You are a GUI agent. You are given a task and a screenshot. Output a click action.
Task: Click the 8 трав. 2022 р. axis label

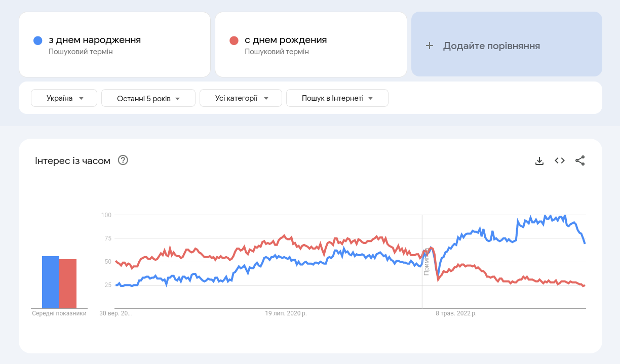[x=456, y=313]
